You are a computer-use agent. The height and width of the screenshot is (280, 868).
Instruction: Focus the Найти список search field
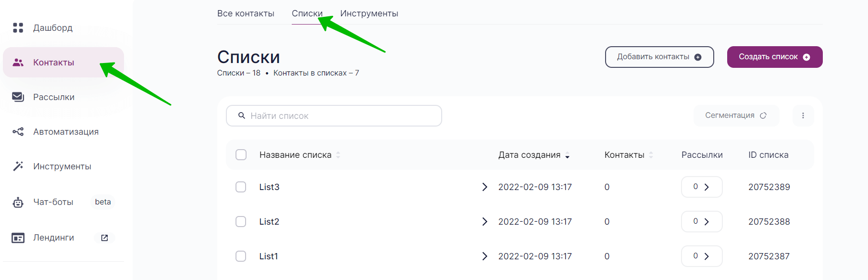pos(334,115)
